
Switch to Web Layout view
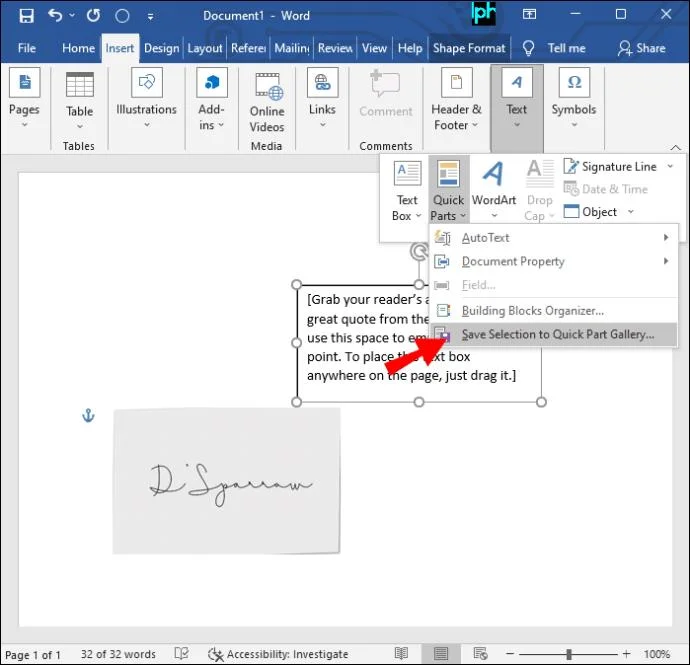[480, 654]
